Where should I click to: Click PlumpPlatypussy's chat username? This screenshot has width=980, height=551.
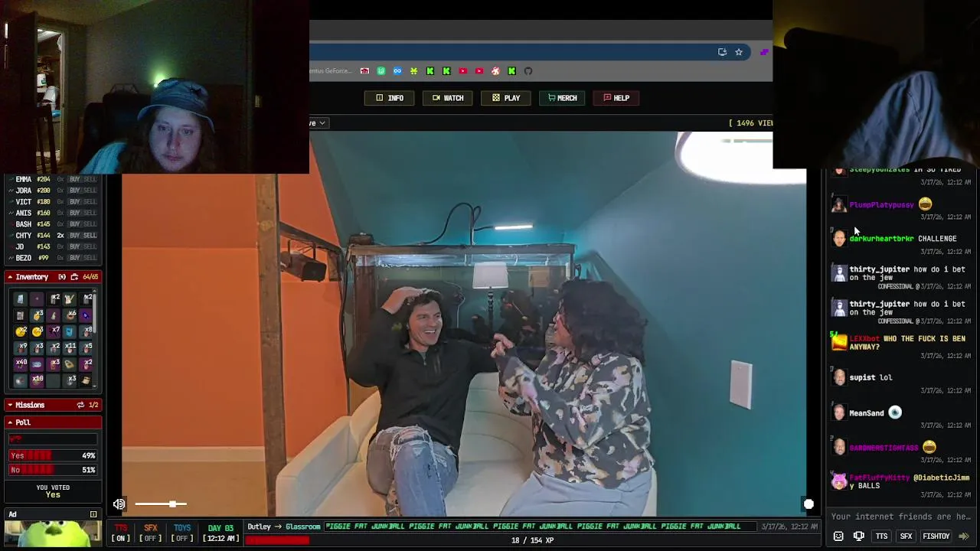click(881, 205)
